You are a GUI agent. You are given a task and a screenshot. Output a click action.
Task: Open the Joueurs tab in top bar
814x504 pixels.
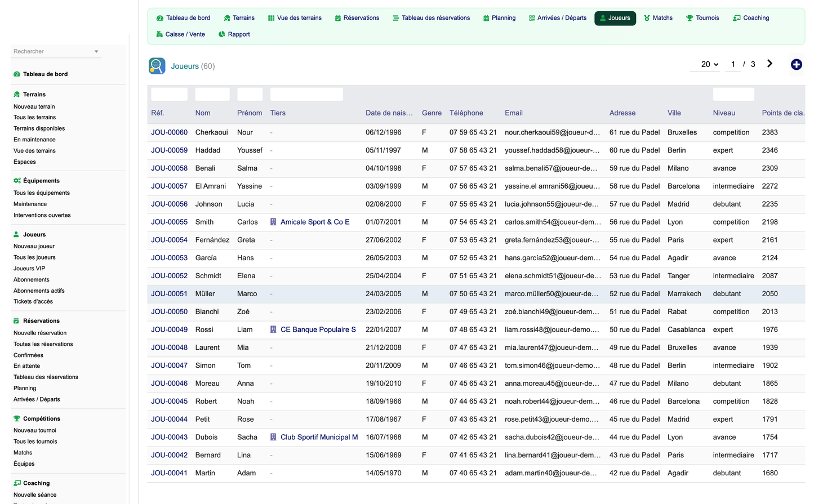coord(615,18)
